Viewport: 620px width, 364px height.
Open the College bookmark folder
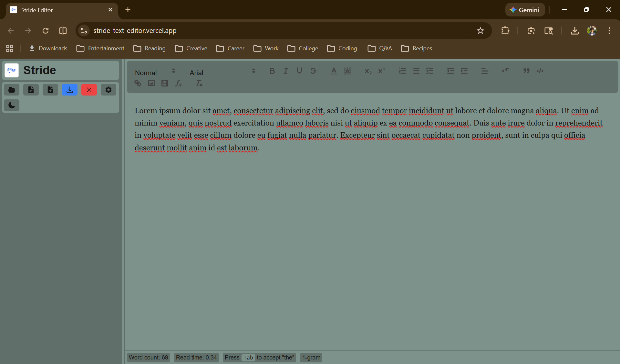click(x=303, y=48)
